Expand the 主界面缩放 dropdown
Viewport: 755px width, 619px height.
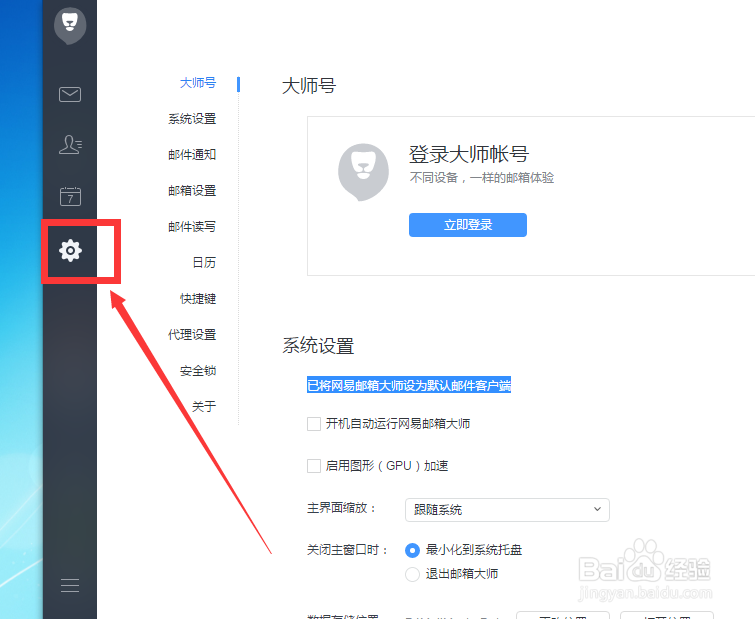click(x=507, y=510)
